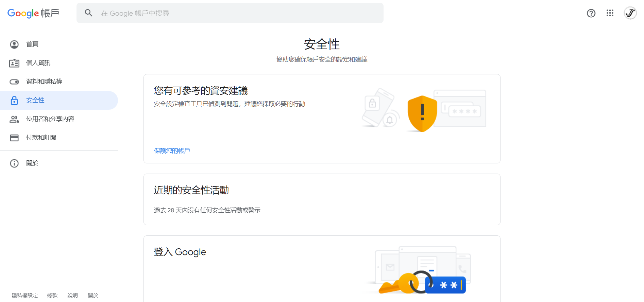Image resolution: width=644 pixels, height=302 pixels.
Task: Click the 資料和隱私權 toggle icon
Action: pyautogui.click(x=14, y=82)
